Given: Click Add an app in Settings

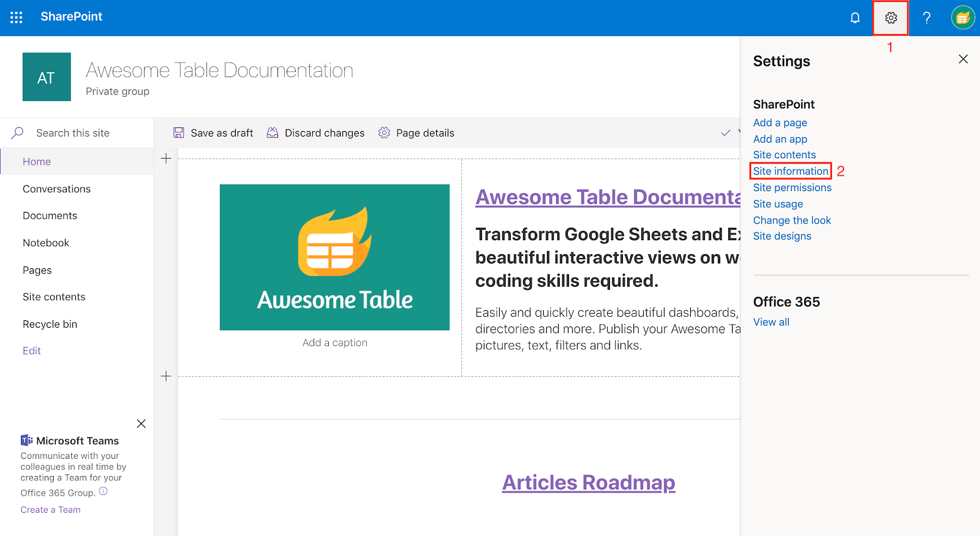Looking at the screenshot, I should tap(780, 139).
